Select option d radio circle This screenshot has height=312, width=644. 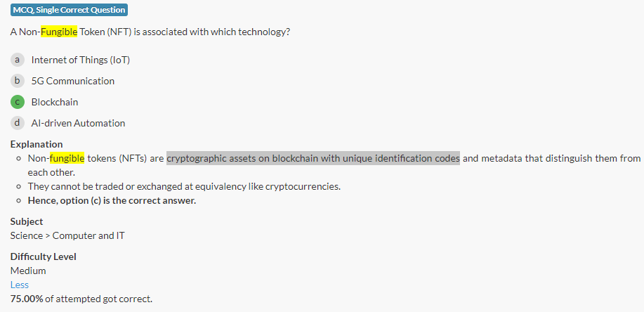coord(18,123)
